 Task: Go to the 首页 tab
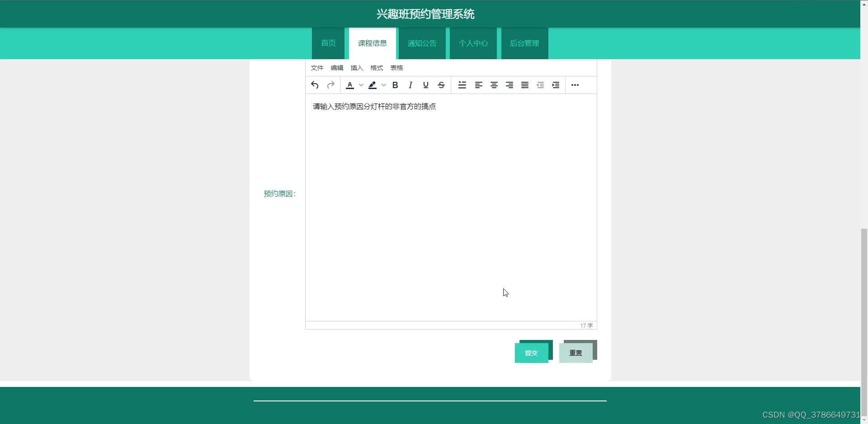328,43
